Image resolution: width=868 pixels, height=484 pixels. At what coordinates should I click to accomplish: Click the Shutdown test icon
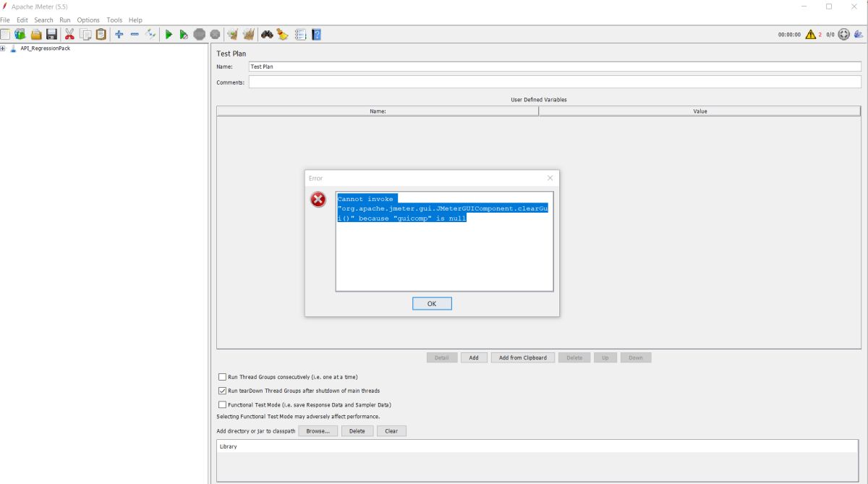215,34
